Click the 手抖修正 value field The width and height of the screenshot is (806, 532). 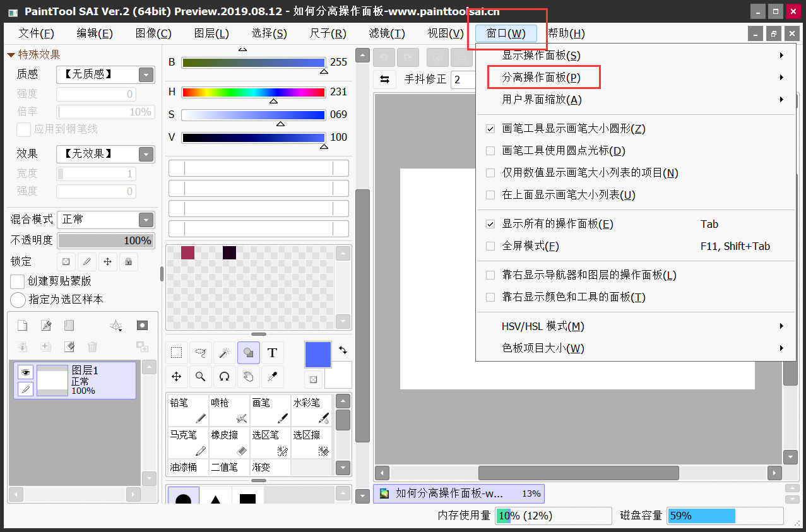click(x=463, y=80)
